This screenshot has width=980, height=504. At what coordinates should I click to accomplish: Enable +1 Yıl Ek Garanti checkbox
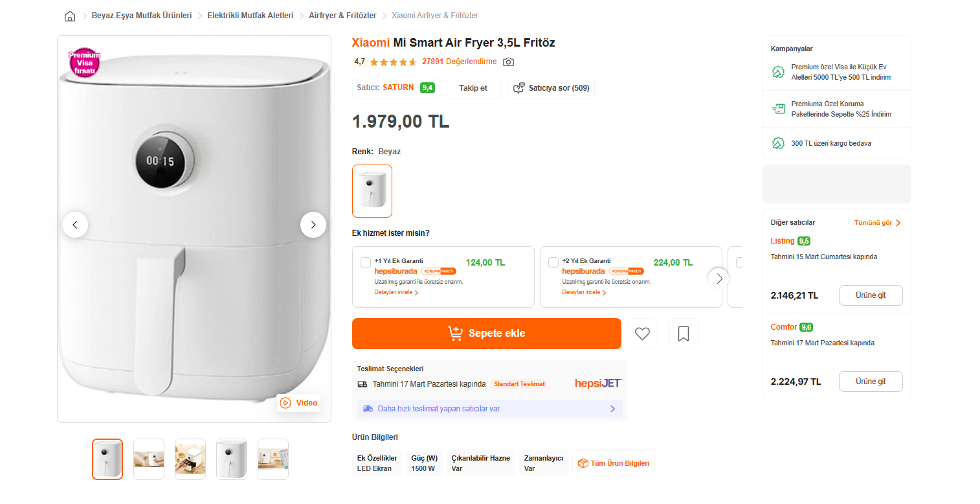pos(366,262)
